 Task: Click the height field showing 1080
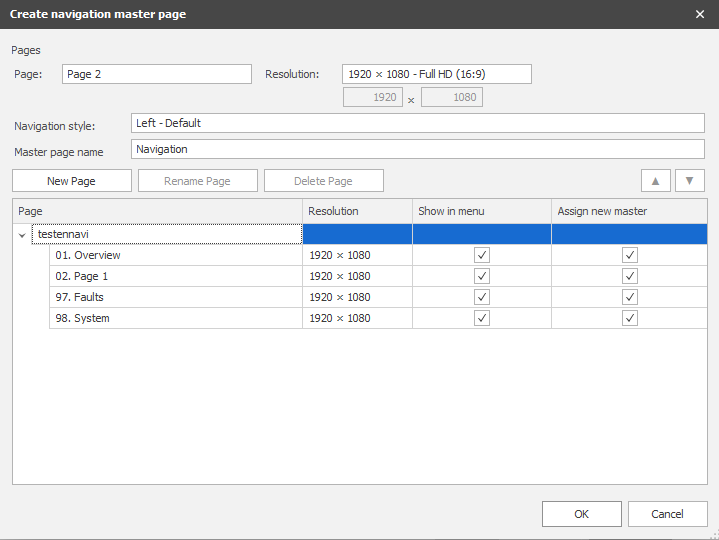[452, 97]
